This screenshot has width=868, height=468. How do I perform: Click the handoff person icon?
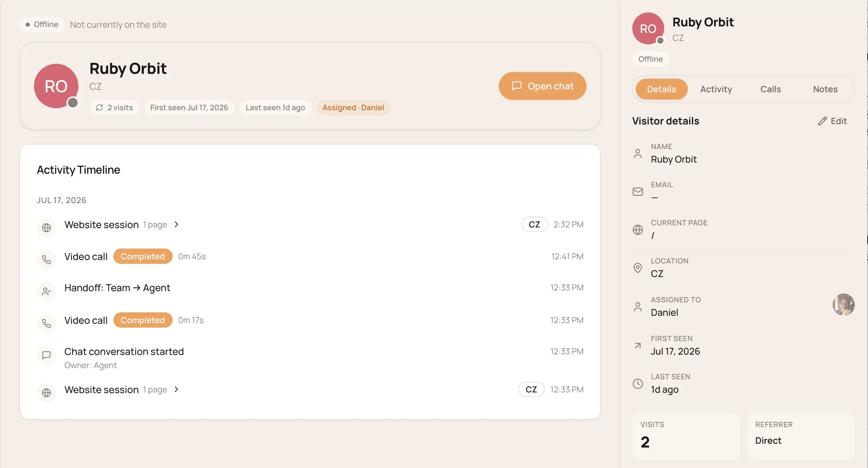tap(46, 291)
